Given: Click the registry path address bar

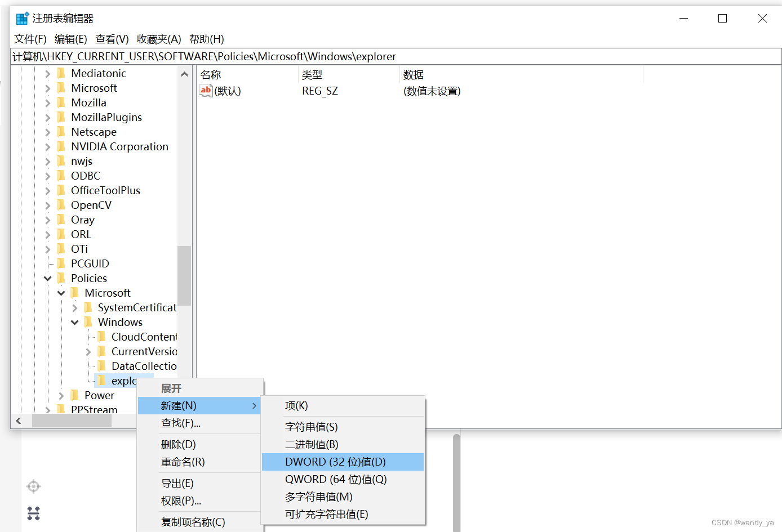Looking at the screenshot, I should [396, 56].
